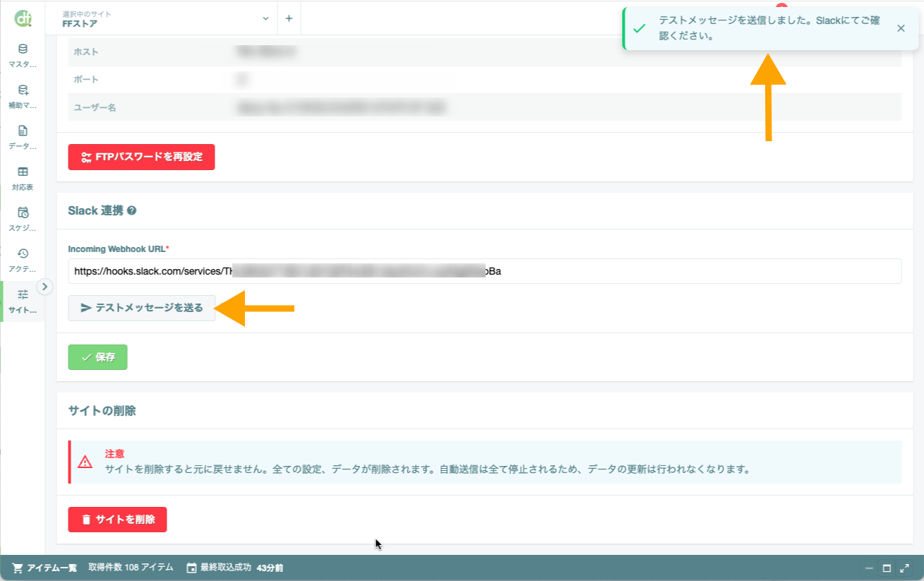
Task: Open the スケジュール calendar sidebar item
Action: click(23, 220)
